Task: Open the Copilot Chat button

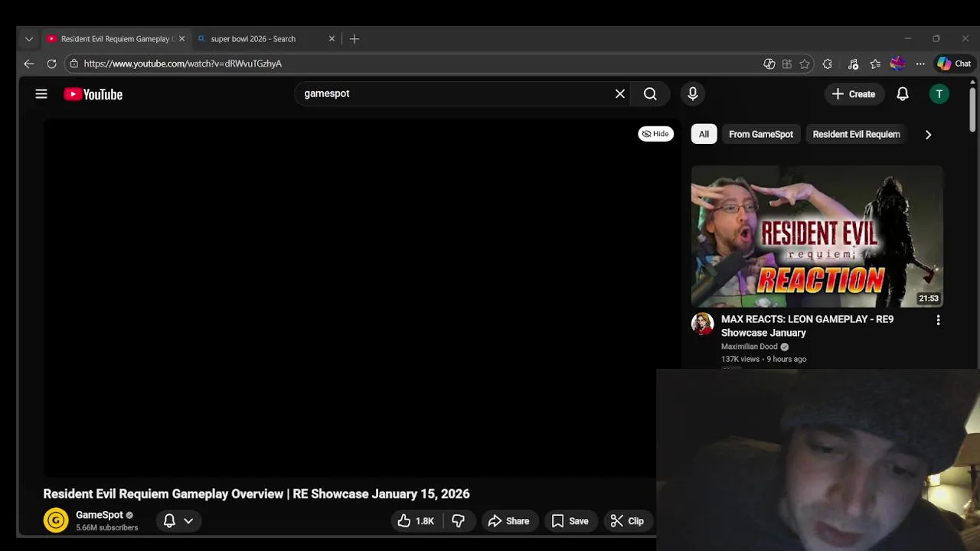Action: (x=954, y=64)
